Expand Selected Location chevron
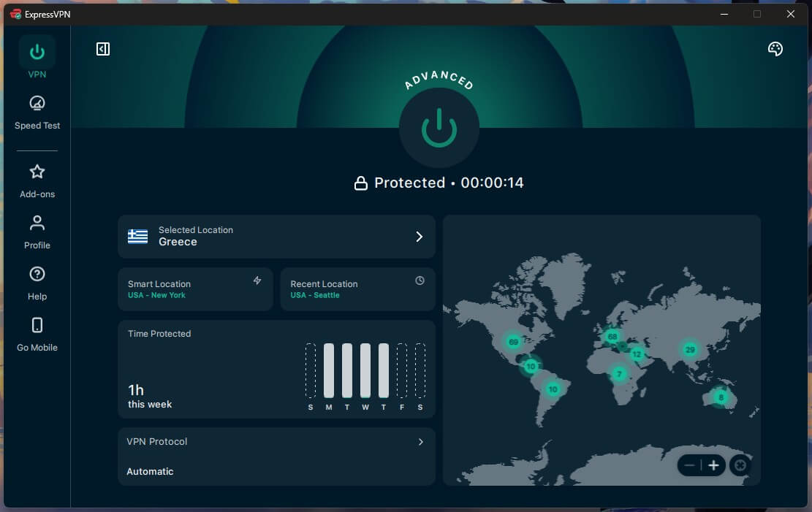Viewport: 812px width, 512px height. click(x=419, y=237)
